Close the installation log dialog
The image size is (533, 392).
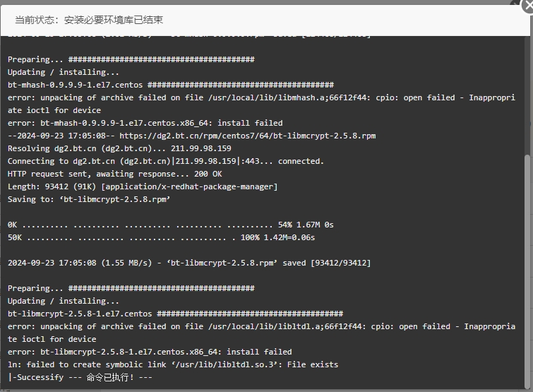pyautogui.click(x=528, y=6)
